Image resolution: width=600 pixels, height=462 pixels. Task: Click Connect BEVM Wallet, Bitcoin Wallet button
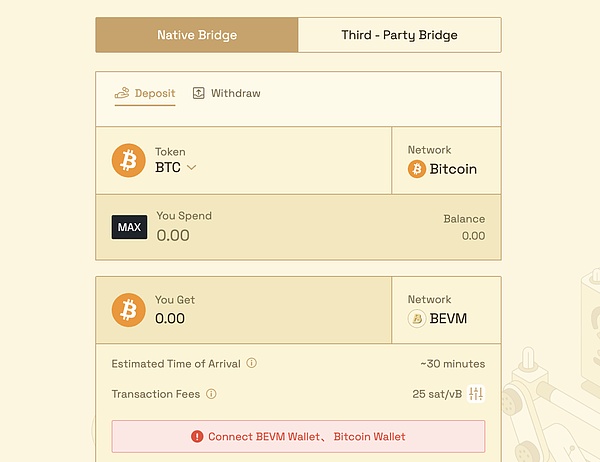point(298,436)
